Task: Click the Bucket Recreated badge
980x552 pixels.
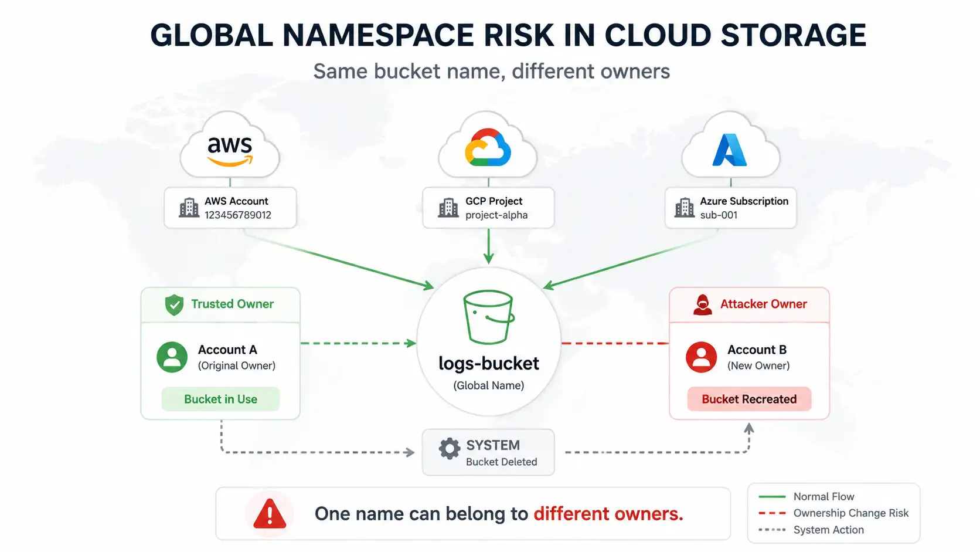Action: coord(749,399)
